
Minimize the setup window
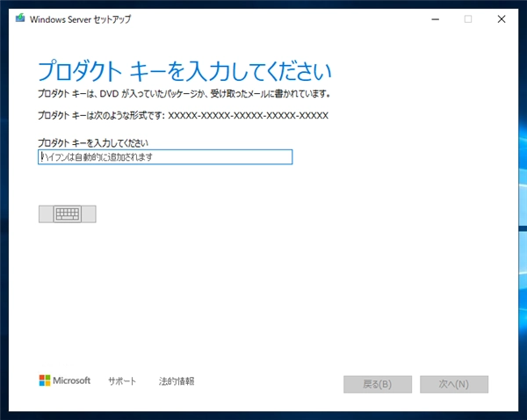coord(436,19)
